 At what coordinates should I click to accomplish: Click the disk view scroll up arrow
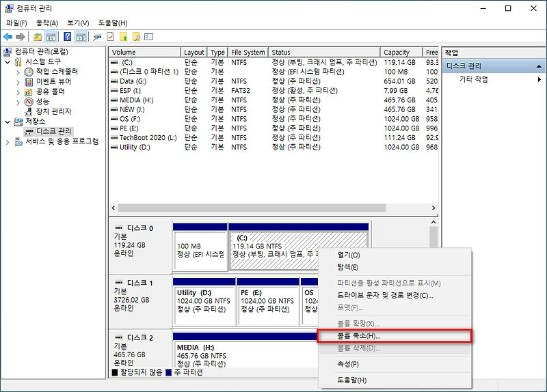(433, 223)
